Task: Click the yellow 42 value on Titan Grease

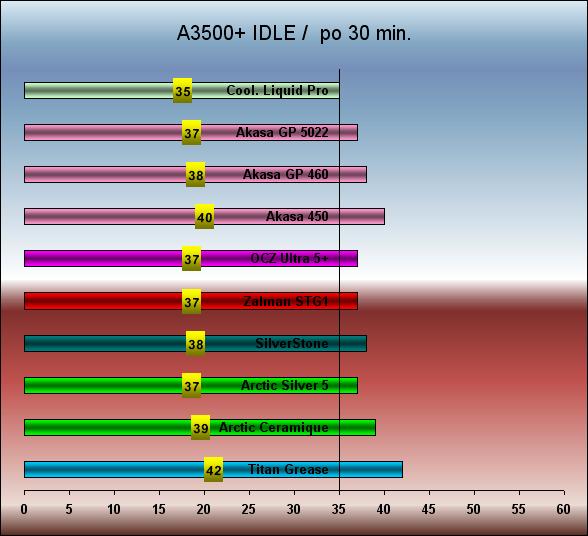Action: [x=214, y=469]
